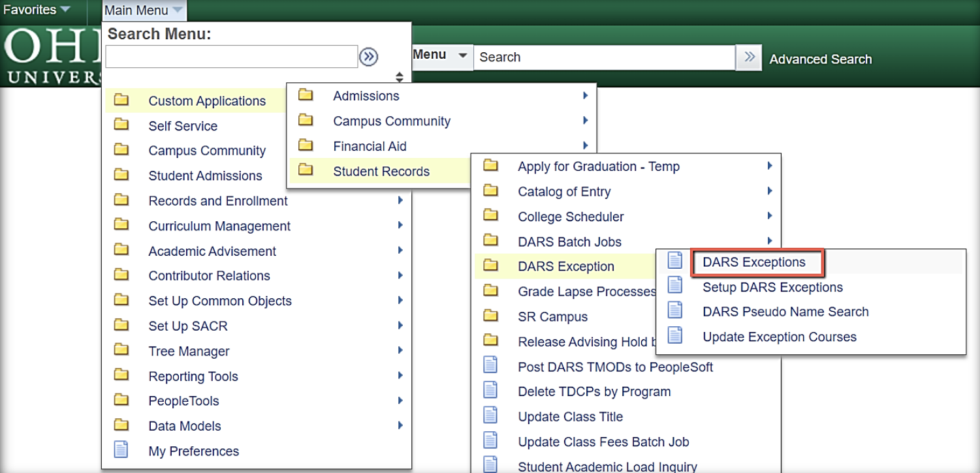
Task: Choose Update Exception Courses
Action: (779, 337)
